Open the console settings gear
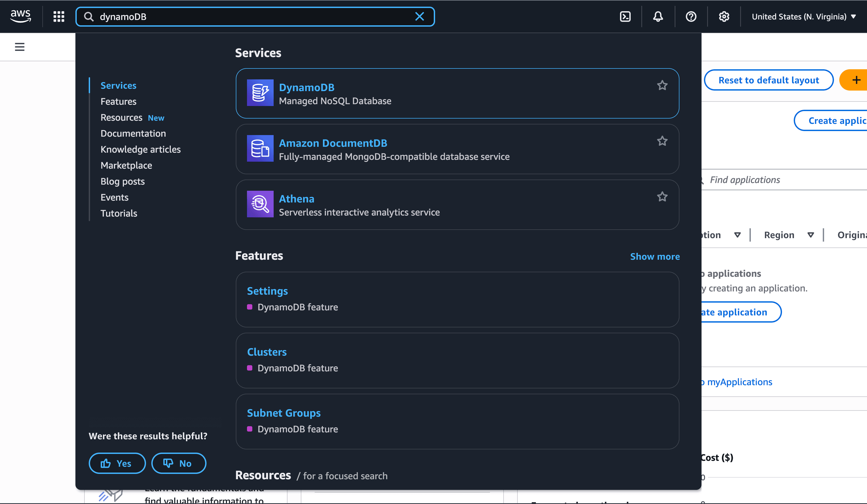 [x=724, y=16]
